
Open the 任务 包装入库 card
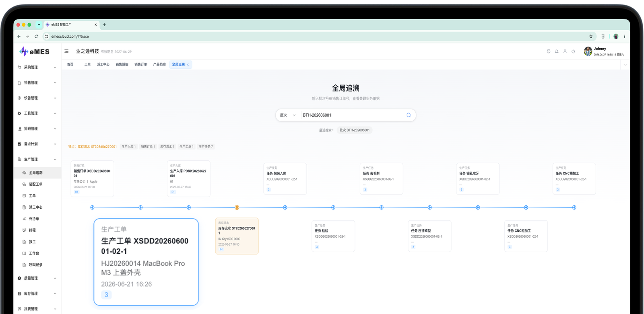pos(285,179)
